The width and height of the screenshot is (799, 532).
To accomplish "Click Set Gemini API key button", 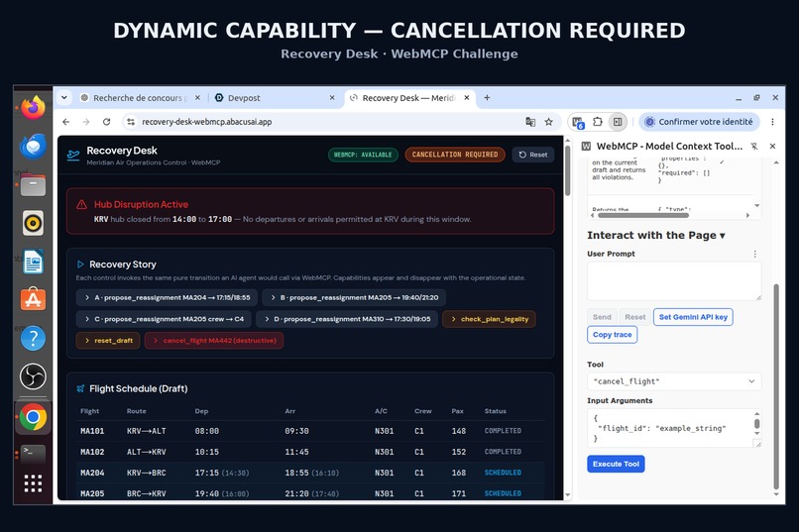I will click(693, 317).
